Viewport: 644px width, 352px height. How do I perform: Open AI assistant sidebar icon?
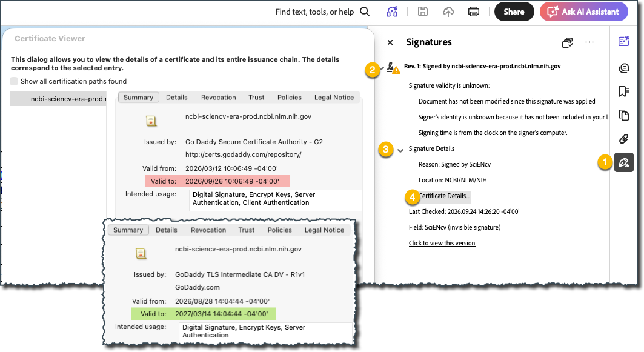click(x=623, y=41)
